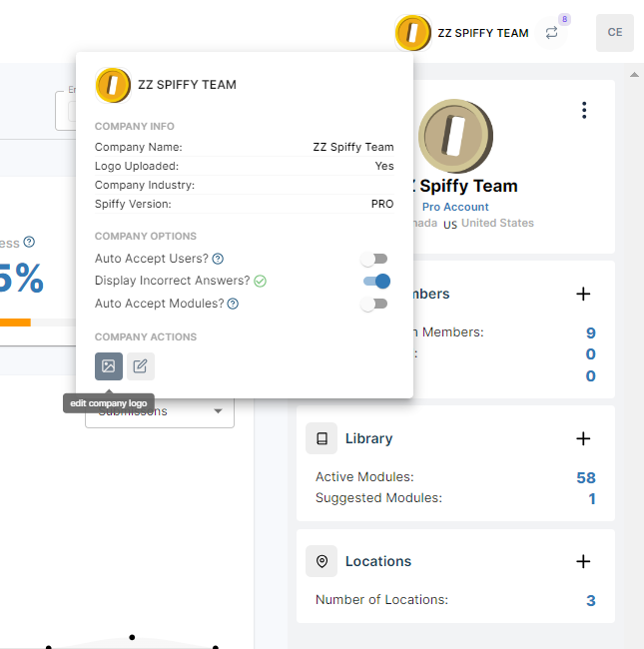Viewport: 644px width, 649px height.
Task: Click the Company Industry row label
Action: pyautogui.click(x=145, y=185)
